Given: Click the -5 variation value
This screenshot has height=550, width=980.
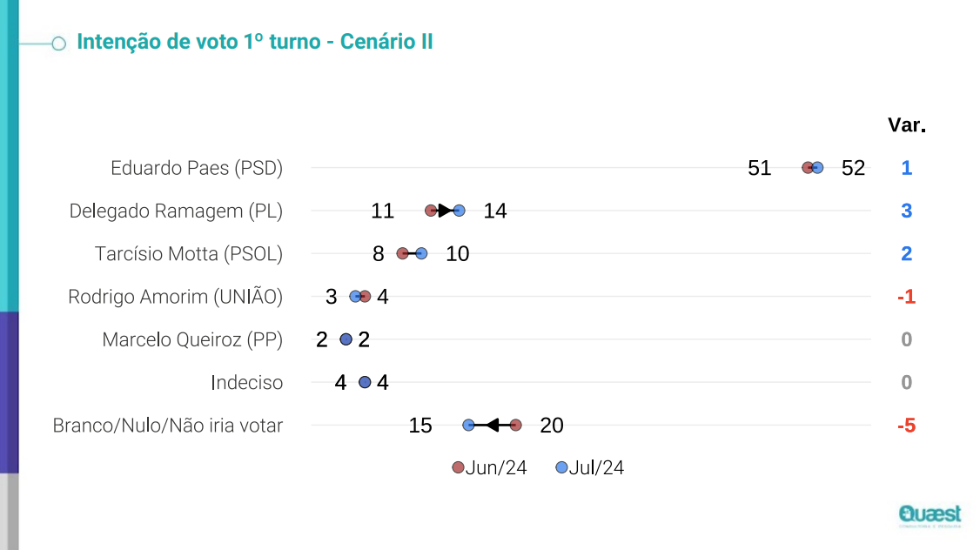Looking at the screenshot, I should coord(906,426).
